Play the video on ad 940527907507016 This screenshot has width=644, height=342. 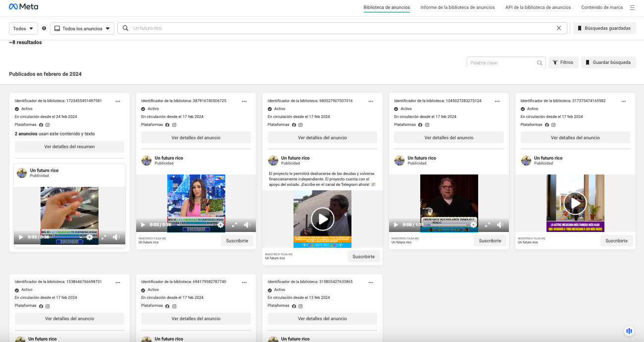(322, 219)
